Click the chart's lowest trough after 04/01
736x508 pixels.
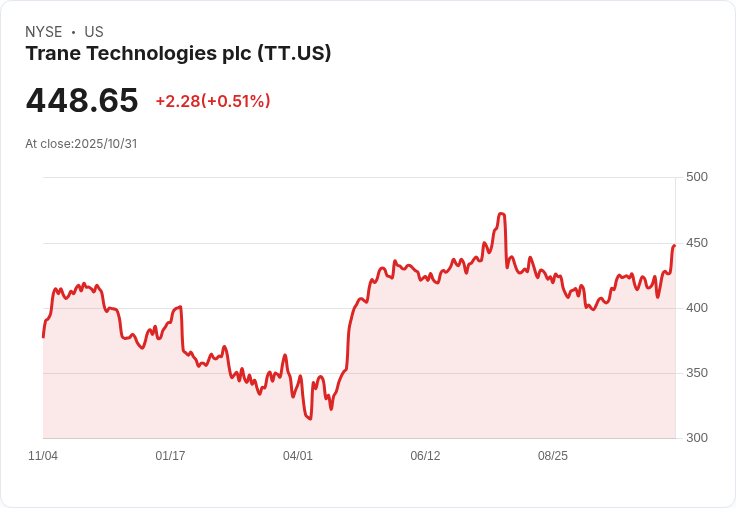tap(309, 418)
